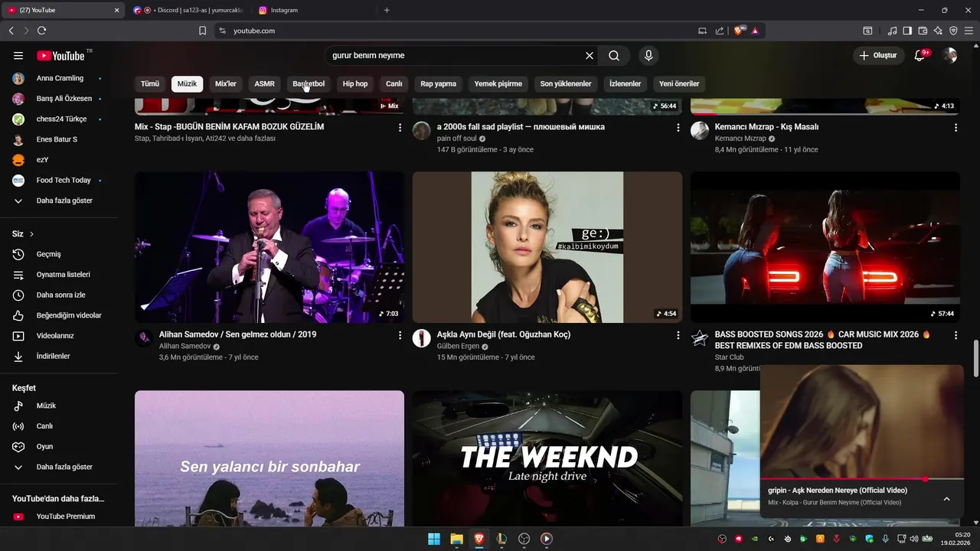
Task: Go to the YouTube home logo
Action: pos(60,55)
